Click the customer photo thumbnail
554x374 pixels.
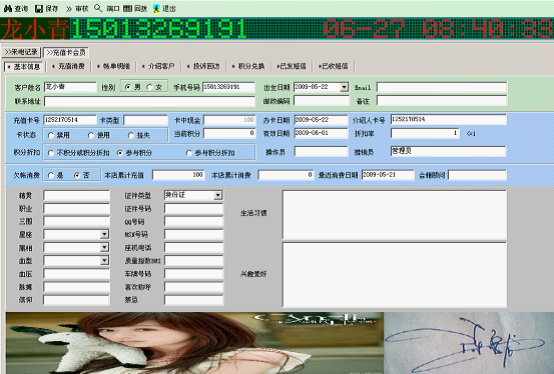click(x=194, y=343)
